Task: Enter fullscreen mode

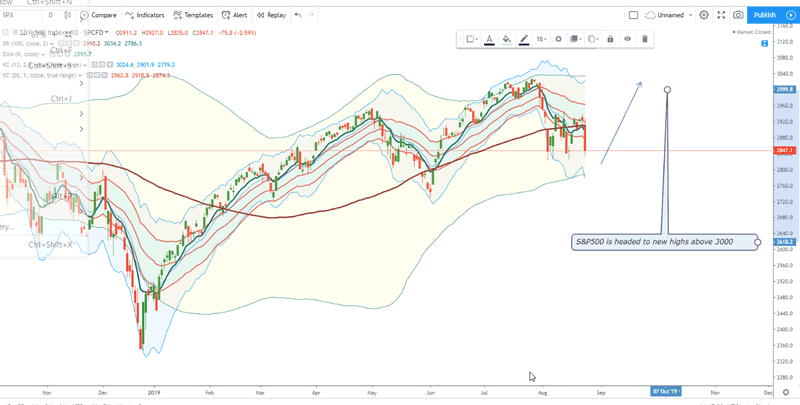Action: point(721,15)
